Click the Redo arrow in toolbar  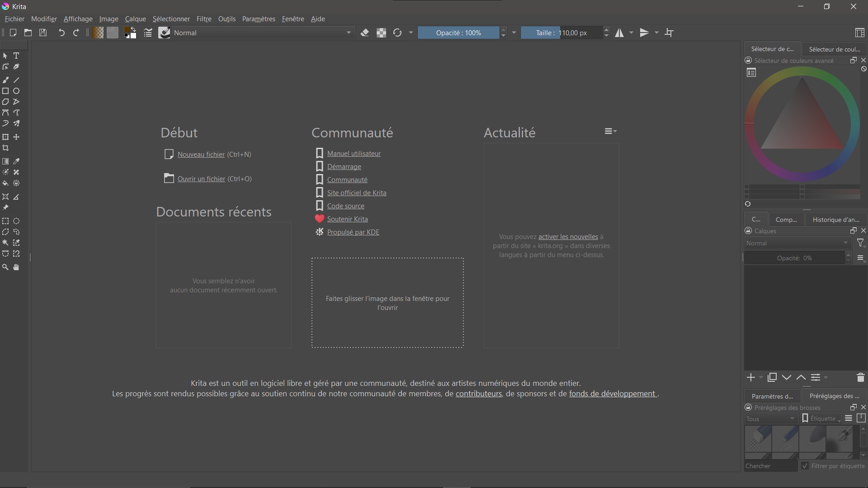click(x=76, y=33)
